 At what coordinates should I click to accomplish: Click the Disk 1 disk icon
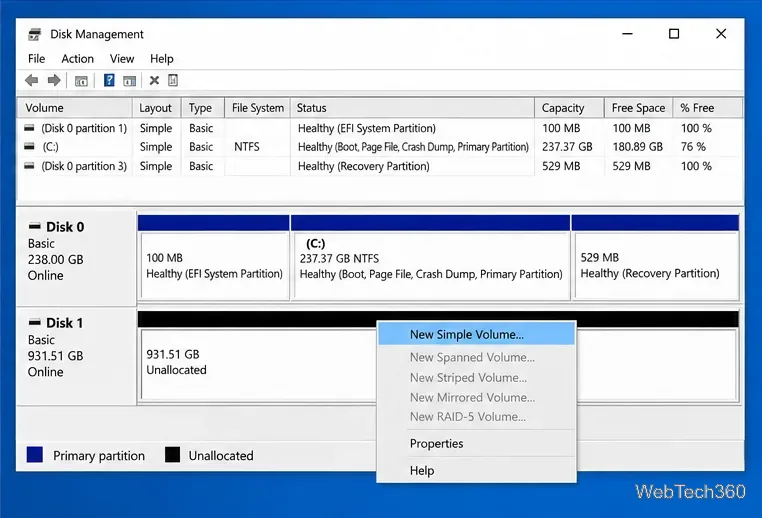tap(35, 322)
